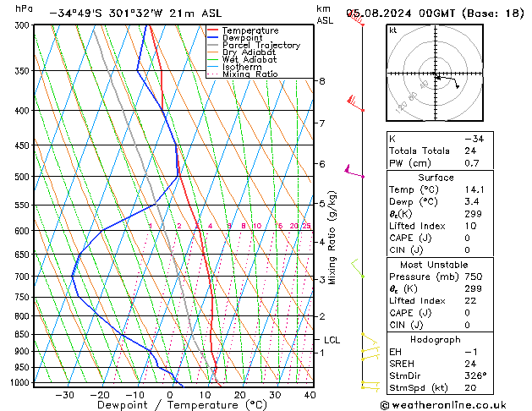Click the vertical Mixing Ratio (g/kg) axis title
532x411 pixels.
click(332, 238)
